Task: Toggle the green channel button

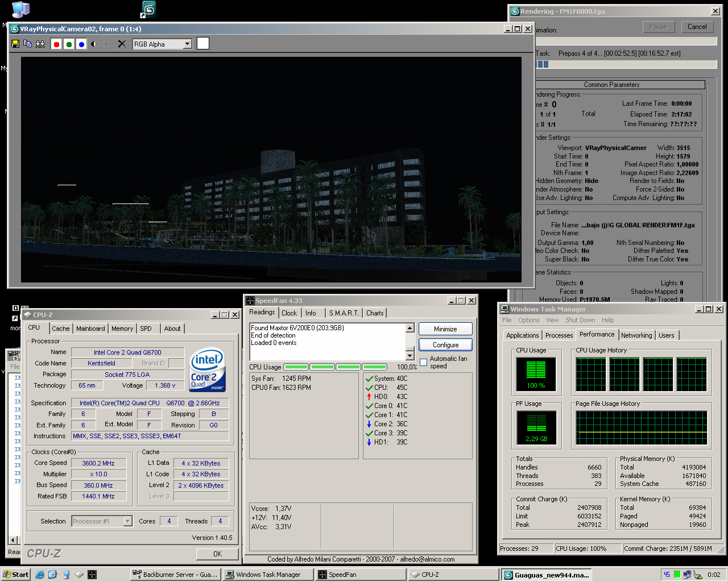Action: tap(69, 44)
